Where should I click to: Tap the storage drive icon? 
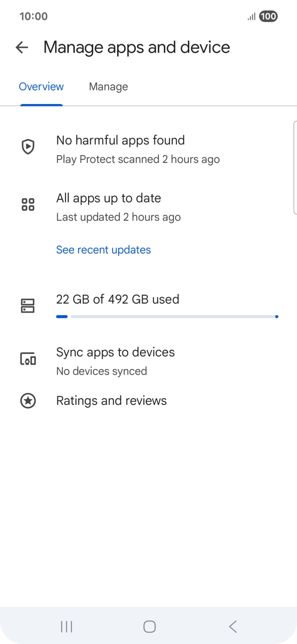click(28, 306)
